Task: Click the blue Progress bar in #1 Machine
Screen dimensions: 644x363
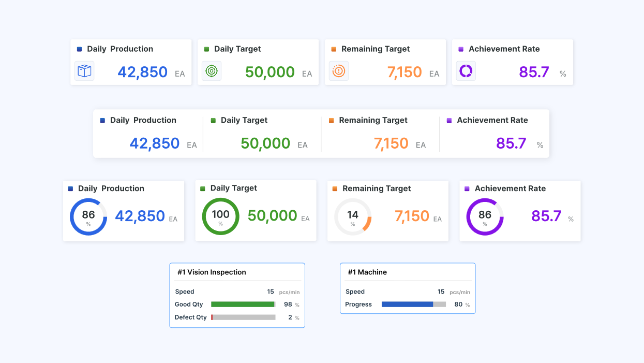Action: 414,304
